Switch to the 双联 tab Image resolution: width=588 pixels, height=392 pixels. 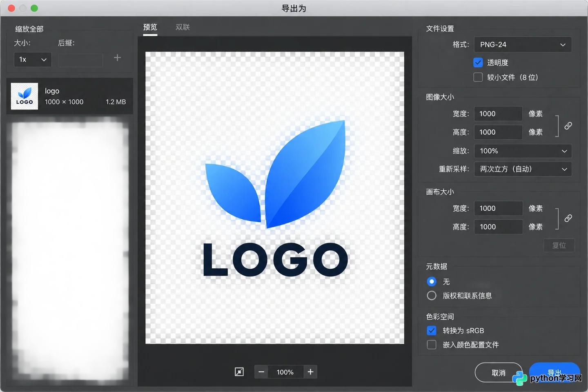point(183,27)
